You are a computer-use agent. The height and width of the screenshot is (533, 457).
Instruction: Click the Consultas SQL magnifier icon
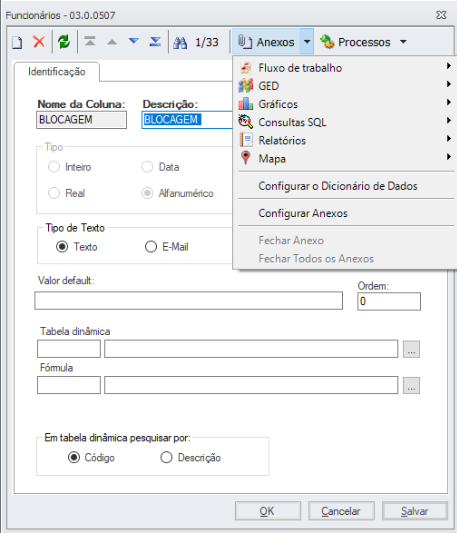click(x=246, y=122)
